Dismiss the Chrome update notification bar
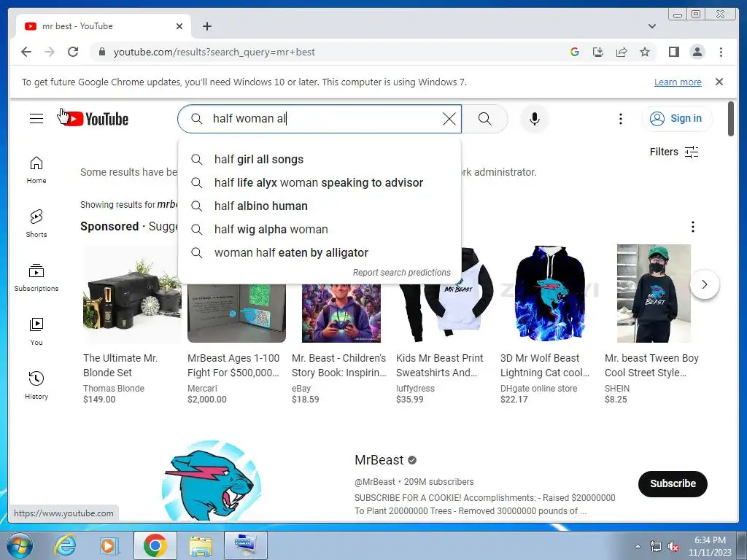The width and height of the screenshot is (747, 560). tap(719, 82)
